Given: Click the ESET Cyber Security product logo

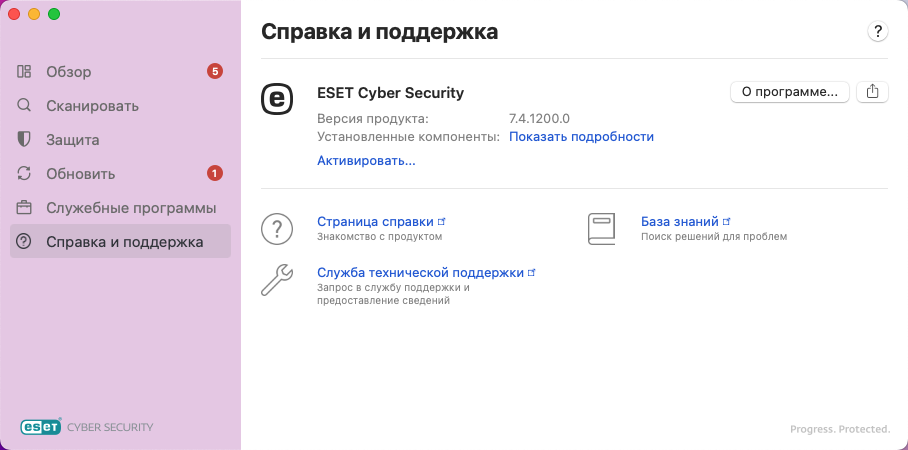Looking at the screenshot, I should click(x=277, y=98).
